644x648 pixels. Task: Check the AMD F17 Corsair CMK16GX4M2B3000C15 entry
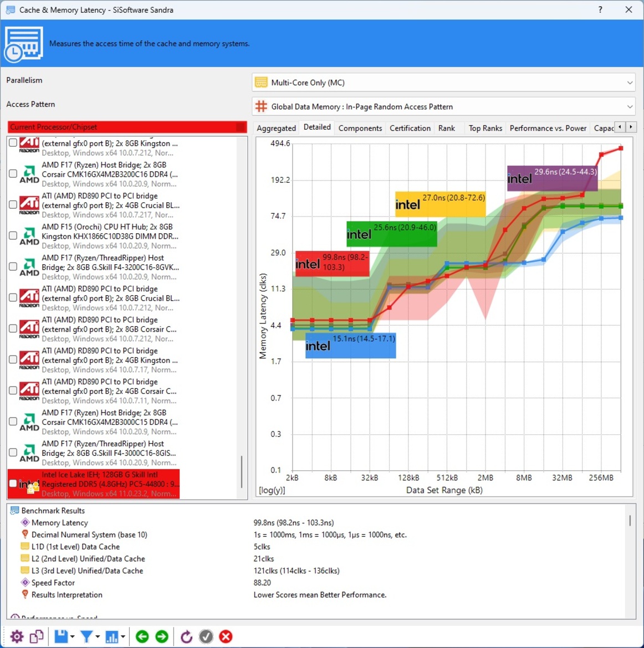tap(13, 421)
